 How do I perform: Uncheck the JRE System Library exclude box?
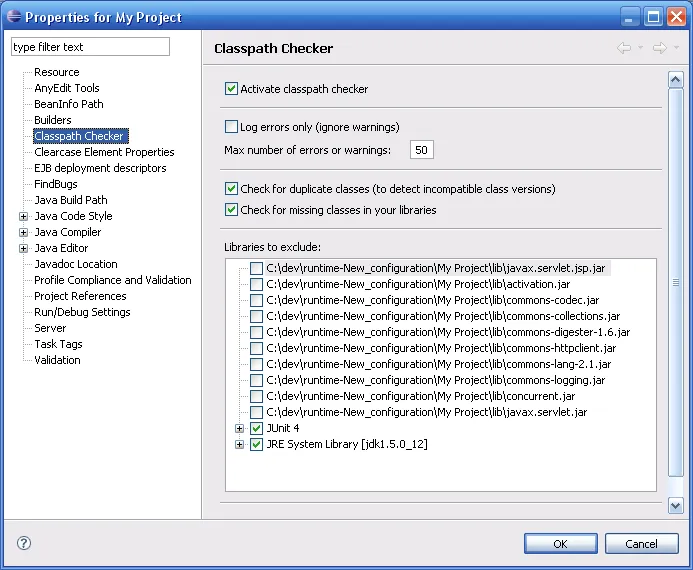[x=256, y=444]
